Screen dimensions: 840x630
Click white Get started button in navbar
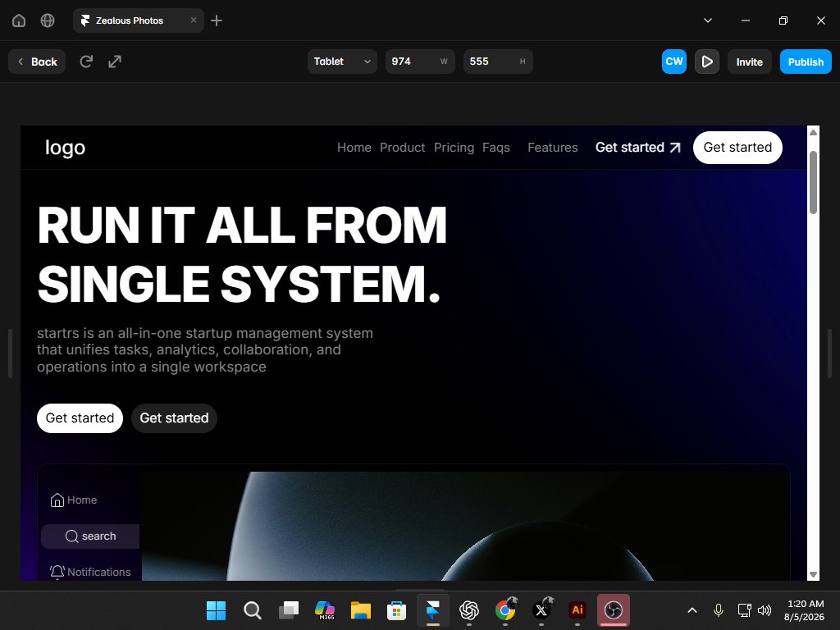click(737, 148)
